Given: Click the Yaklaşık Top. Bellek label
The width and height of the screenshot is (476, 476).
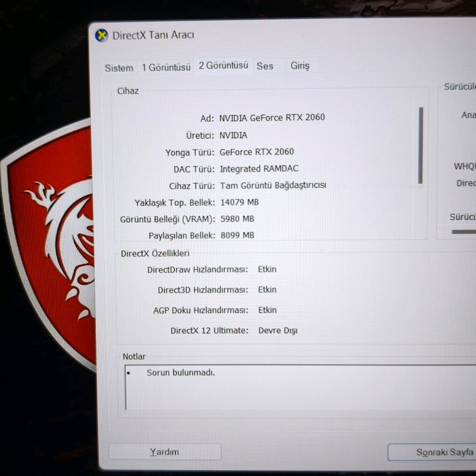Looking at the screenshot, I should [175, 203].
